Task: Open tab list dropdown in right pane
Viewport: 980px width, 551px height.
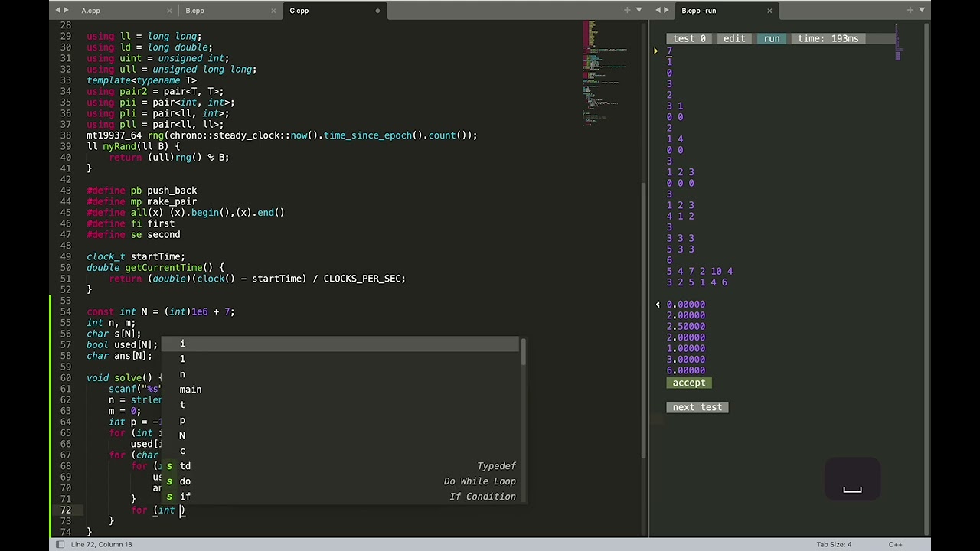Action: 922,11
